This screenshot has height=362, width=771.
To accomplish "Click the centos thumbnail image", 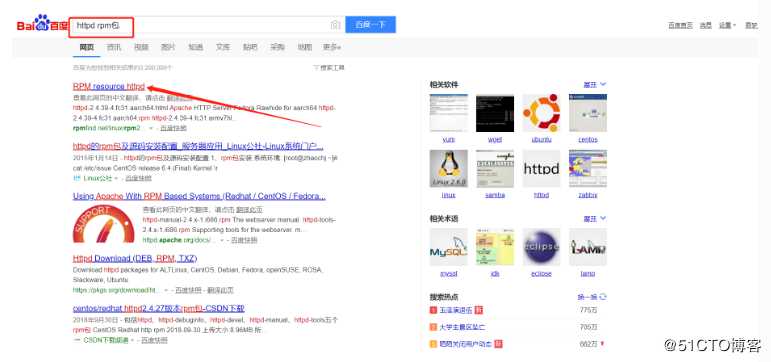I will 588,113.
